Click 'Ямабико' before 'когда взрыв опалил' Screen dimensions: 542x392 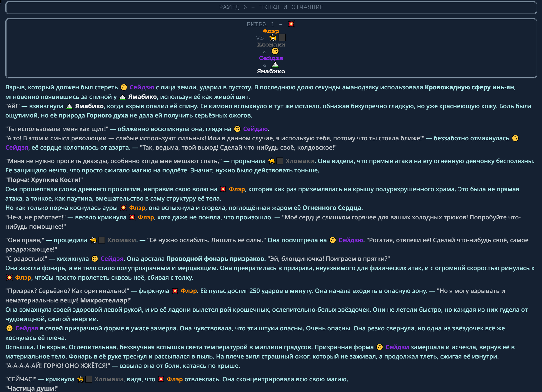tap(89, 106)
